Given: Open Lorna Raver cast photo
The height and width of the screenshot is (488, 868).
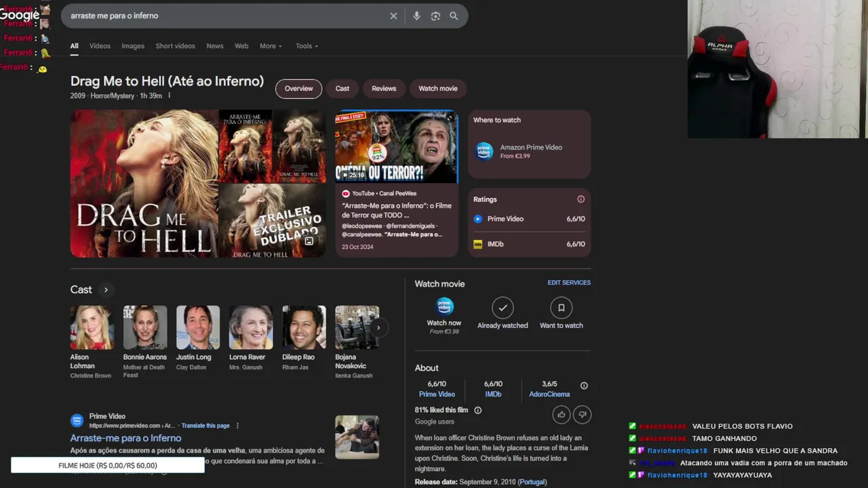Looking at the screenshot, I should point(251,327).
